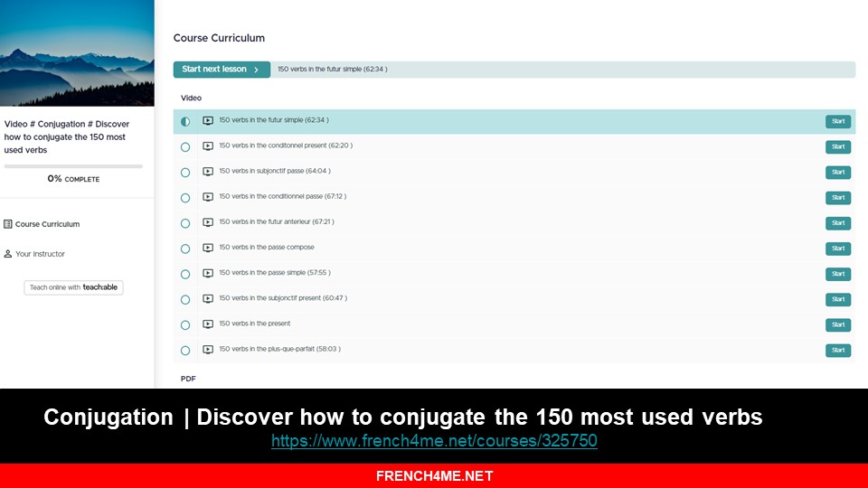The width and height of the screenshot is (868, 488).
Task: Click the Your Instructor person icon
Action: point(8,254)
